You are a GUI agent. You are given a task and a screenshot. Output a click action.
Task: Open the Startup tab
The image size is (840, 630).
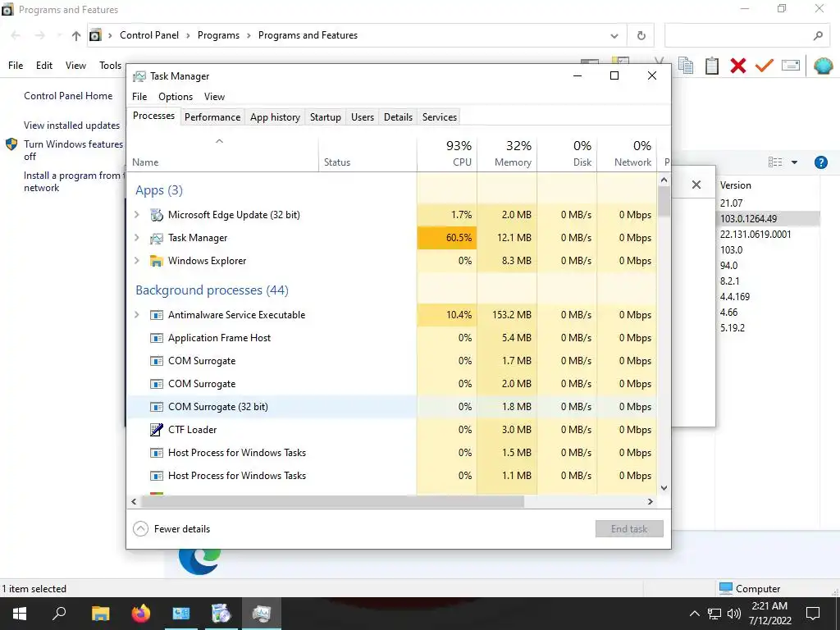(326, 116)
